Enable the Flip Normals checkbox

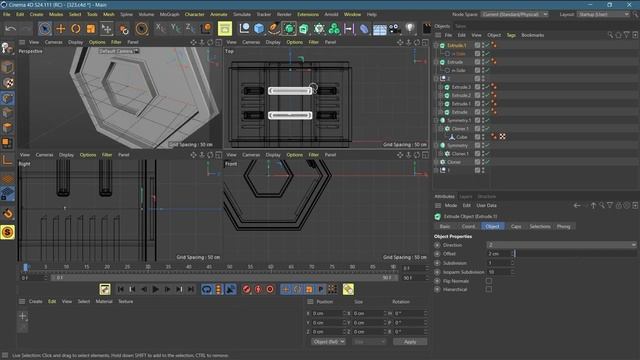[489, 281]
